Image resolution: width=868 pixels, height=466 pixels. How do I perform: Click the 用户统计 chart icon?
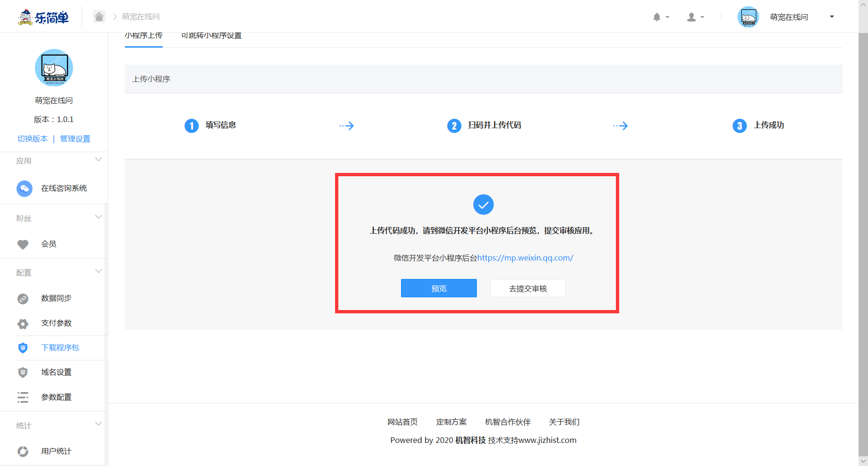pos(23,451)
